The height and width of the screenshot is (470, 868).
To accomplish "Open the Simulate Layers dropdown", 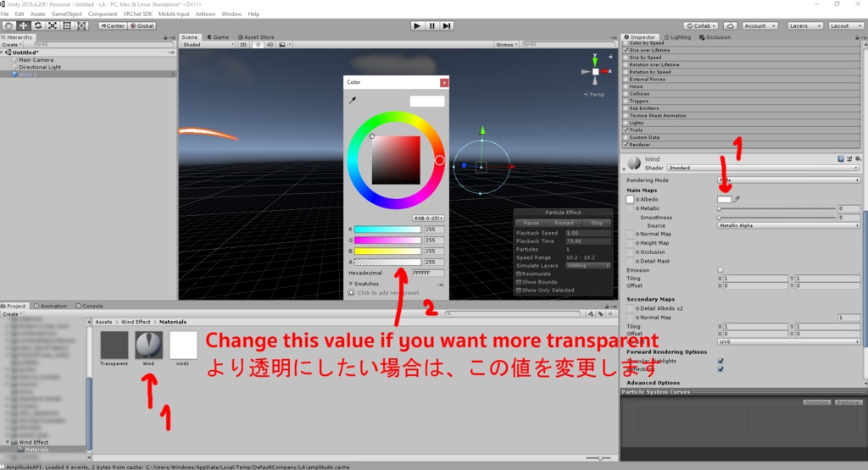I will click(x=588, y=265).
